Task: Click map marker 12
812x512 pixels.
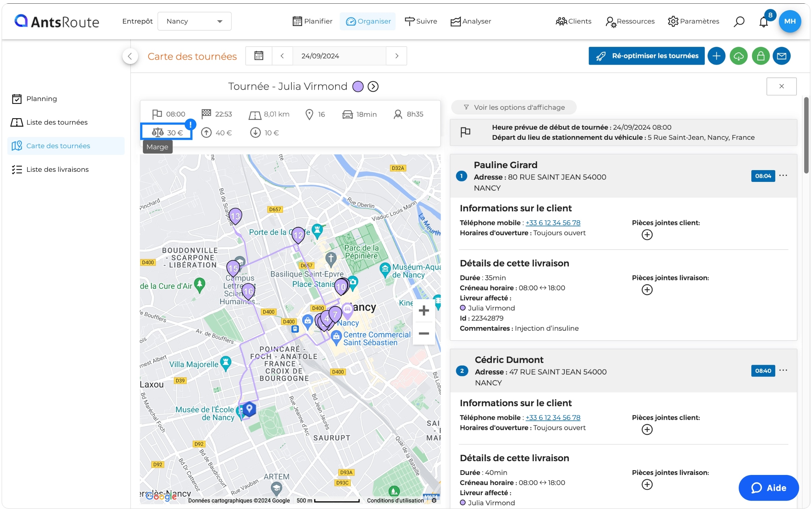Action: coord(298,235)
